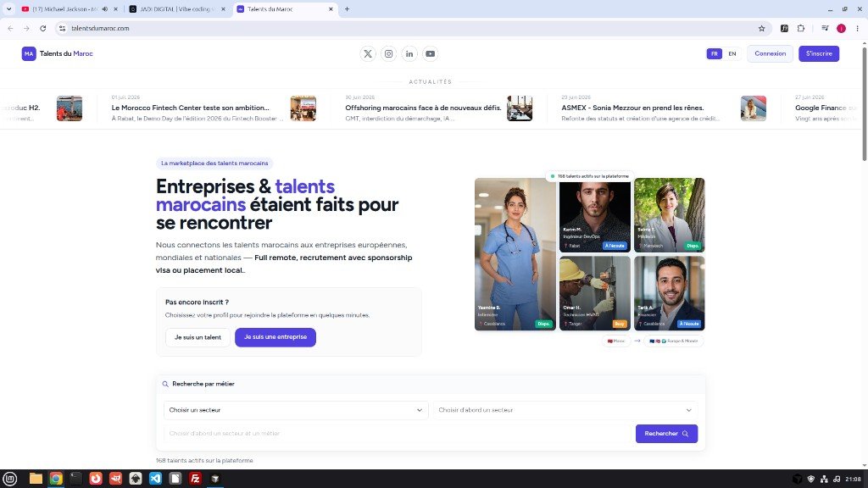
Task: Open the media controls icon in the toolbar
Action: point(825,28)
